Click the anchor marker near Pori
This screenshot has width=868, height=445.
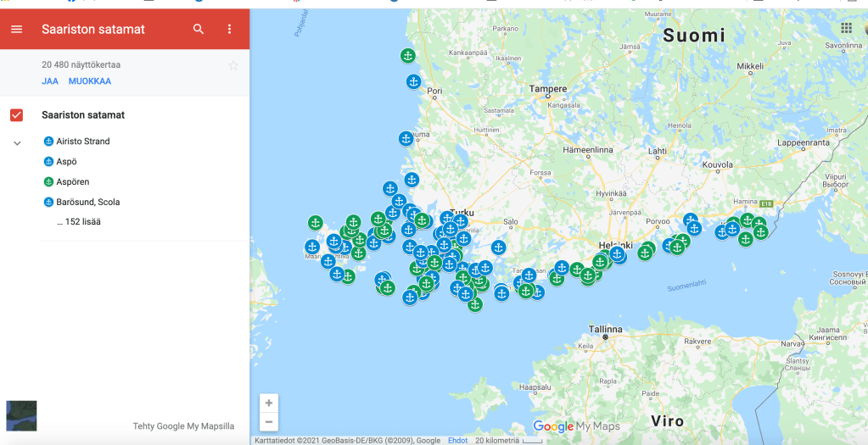[413, 82]
